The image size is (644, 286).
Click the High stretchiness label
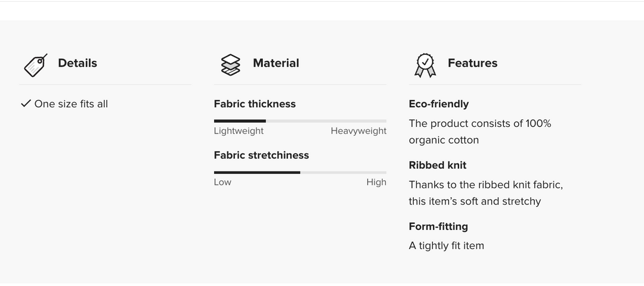[376, 182]
